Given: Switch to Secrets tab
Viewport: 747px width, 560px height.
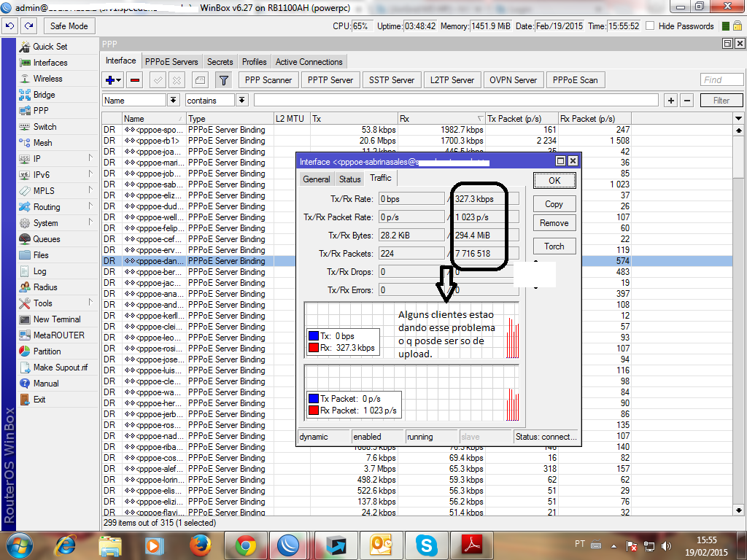Looking at the screenshot, I should coord(220,62).
